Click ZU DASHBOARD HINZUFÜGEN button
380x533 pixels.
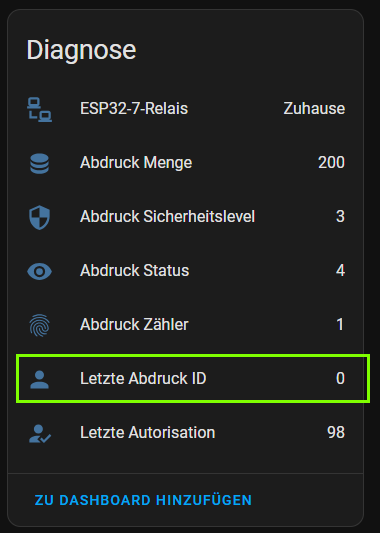143,500
